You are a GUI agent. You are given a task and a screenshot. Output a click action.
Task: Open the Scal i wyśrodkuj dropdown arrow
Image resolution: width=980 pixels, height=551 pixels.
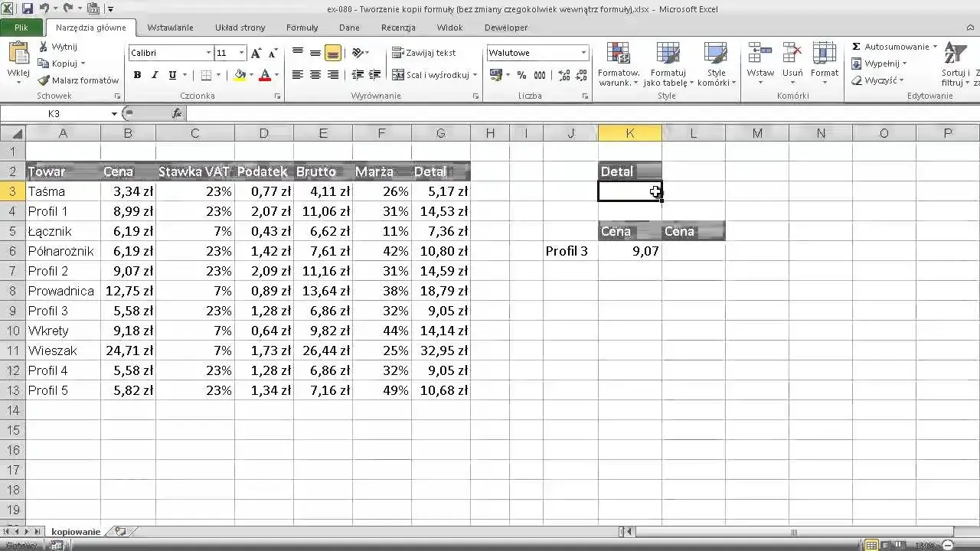pyautogui.click(x=475, y=75)
